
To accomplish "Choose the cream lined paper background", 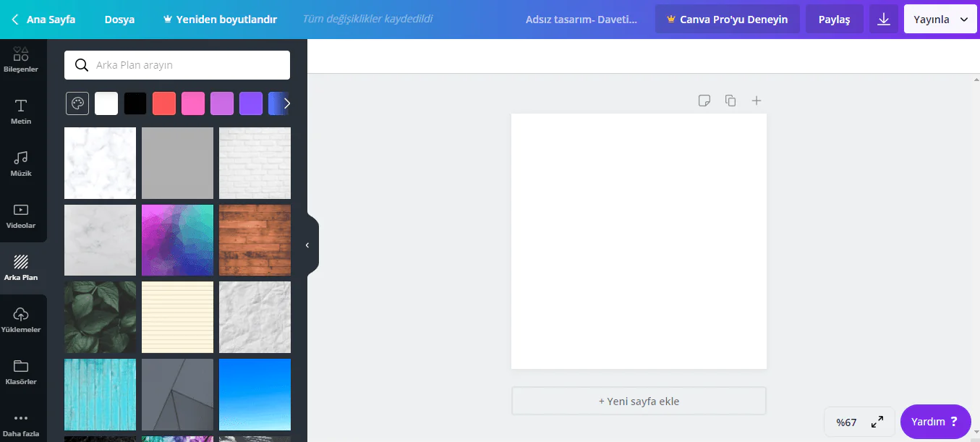I will tap(177, 317).
